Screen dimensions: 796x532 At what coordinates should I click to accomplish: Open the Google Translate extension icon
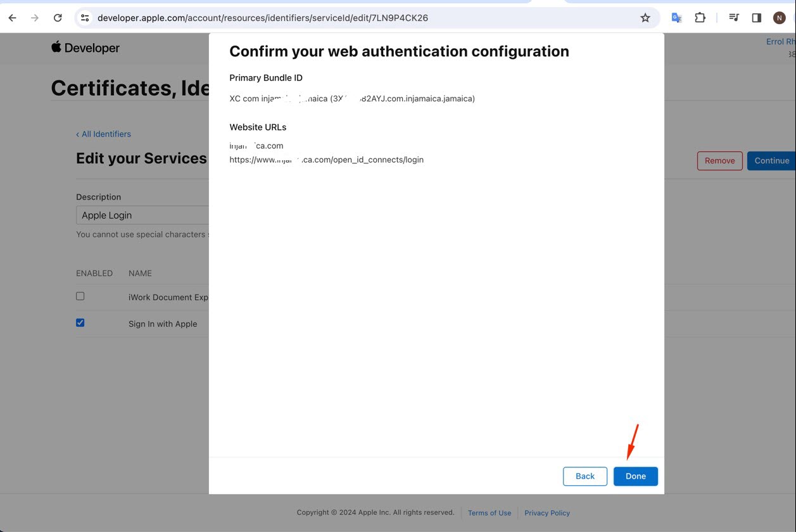676,18
